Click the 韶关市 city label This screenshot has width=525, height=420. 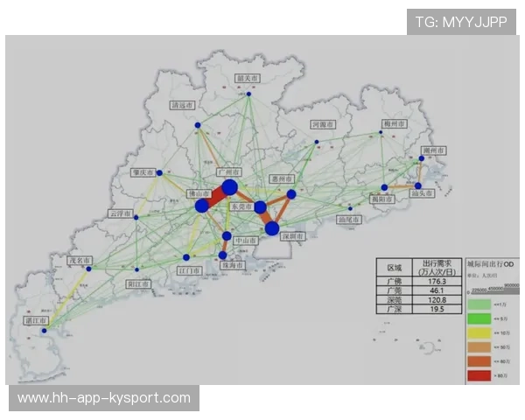pyautogui.click(x=248, y=78)
